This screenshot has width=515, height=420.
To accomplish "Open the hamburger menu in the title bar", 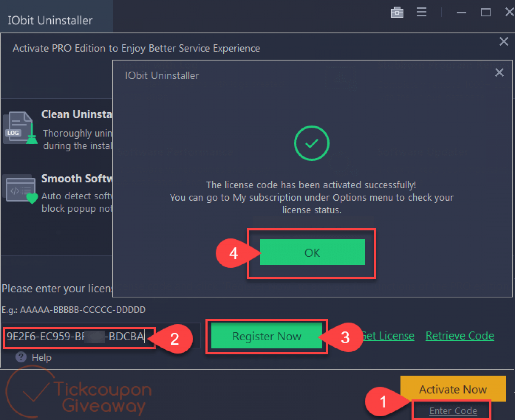I will point(421,12).
